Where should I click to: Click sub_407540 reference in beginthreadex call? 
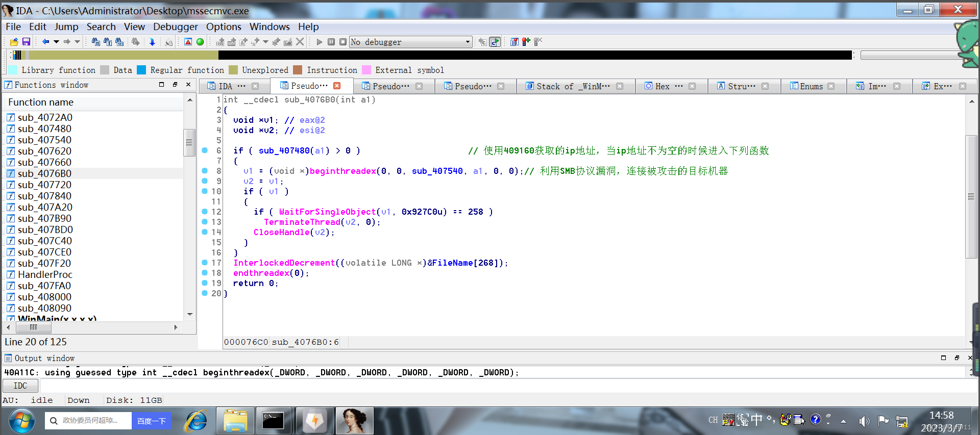coord(437,171)
